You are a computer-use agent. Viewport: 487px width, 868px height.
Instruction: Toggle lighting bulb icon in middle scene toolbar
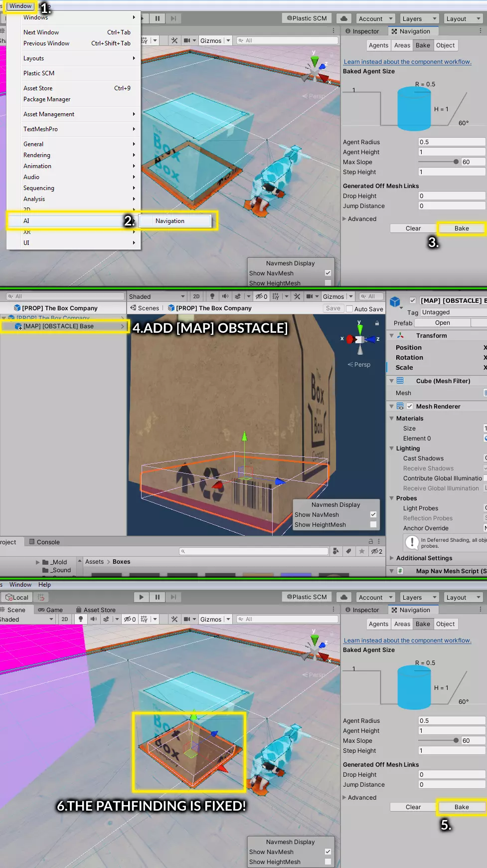coord(212,296)
